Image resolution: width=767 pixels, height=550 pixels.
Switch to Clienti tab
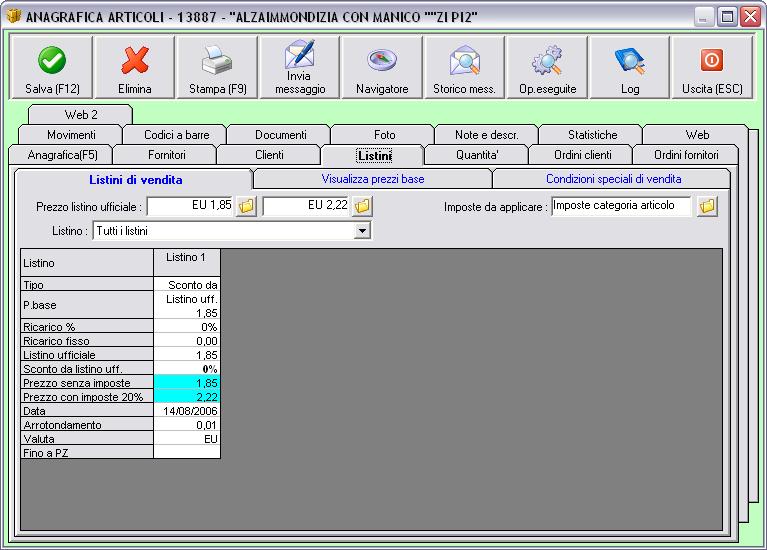click(269, 155)
